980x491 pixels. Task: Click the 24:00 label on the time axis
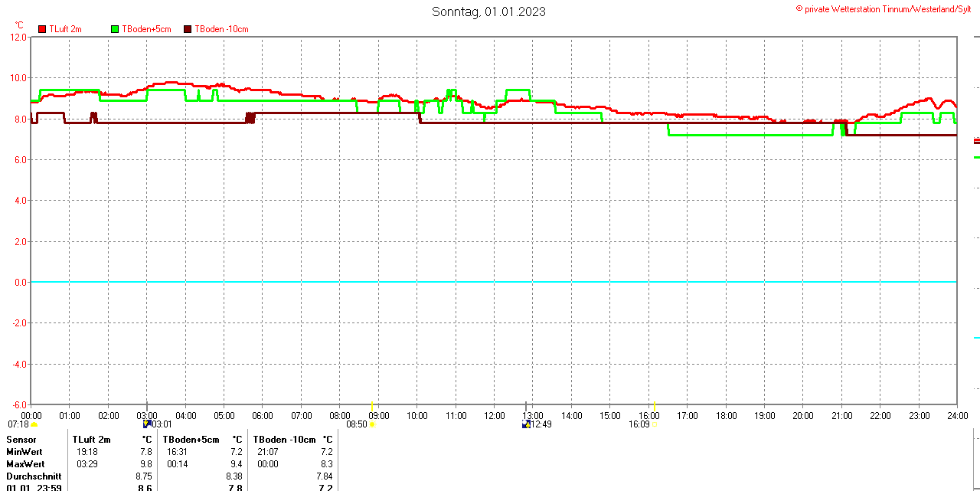coord(958,416)
